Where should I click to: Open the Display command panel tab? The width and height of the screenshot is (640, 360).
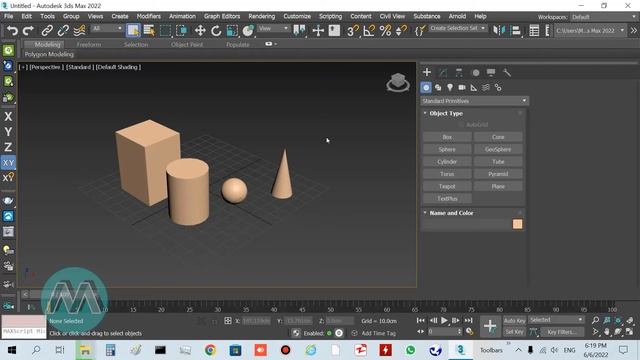pos(491,72)
